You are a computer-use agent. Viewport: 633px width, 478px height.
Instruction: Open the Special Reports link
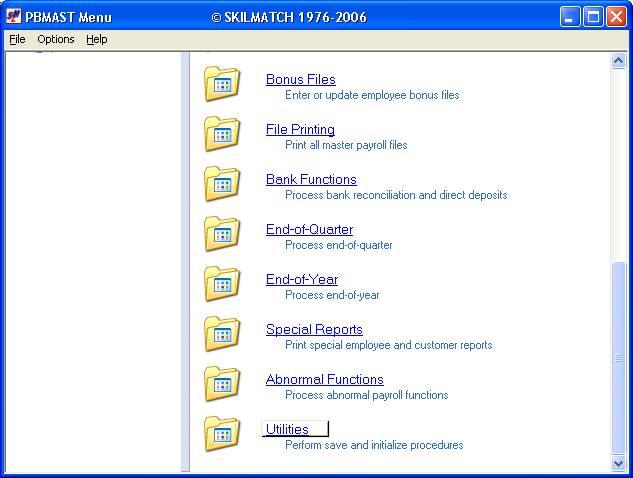point(314,329)
